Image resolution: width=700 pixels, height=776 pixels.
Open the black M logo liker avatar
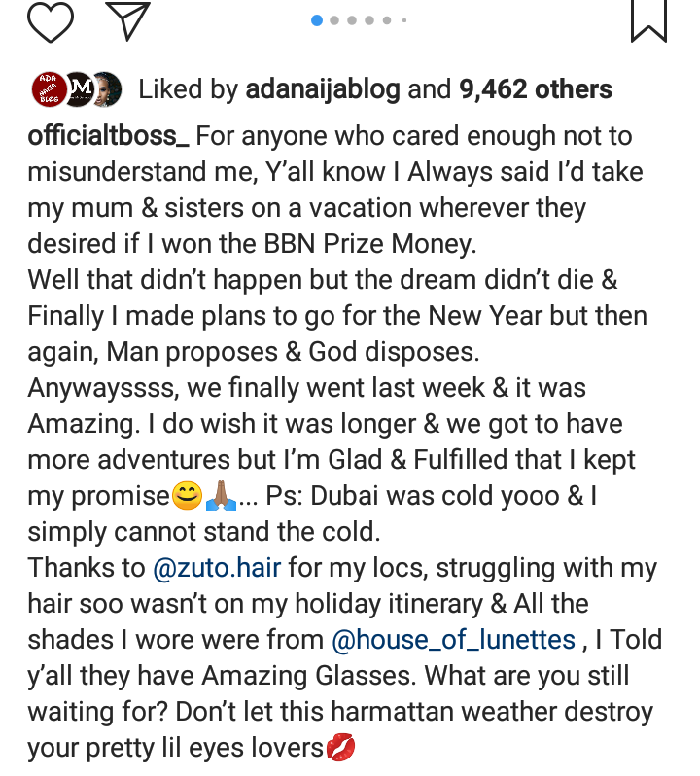80,89
